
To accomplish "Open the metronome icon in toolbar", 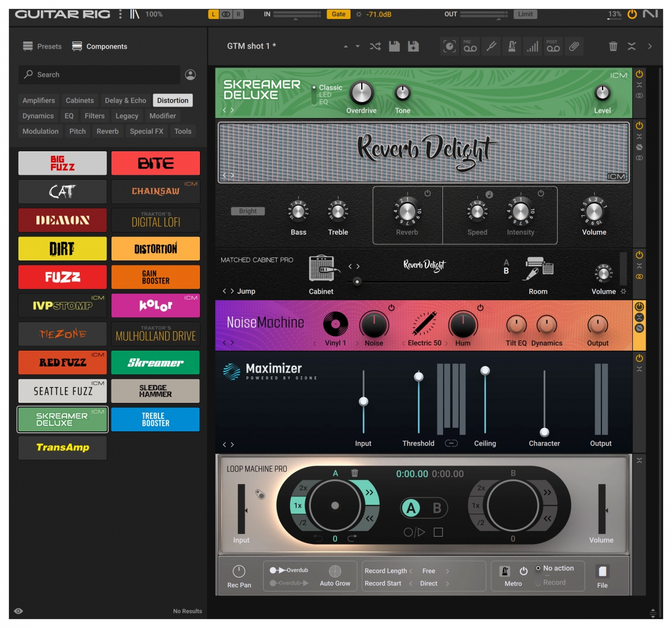I will tap(512, 46).
